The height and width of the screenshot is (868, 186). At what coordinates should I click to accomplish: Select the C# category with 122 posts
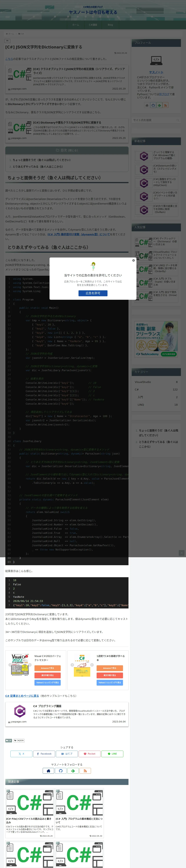[156, 390]
